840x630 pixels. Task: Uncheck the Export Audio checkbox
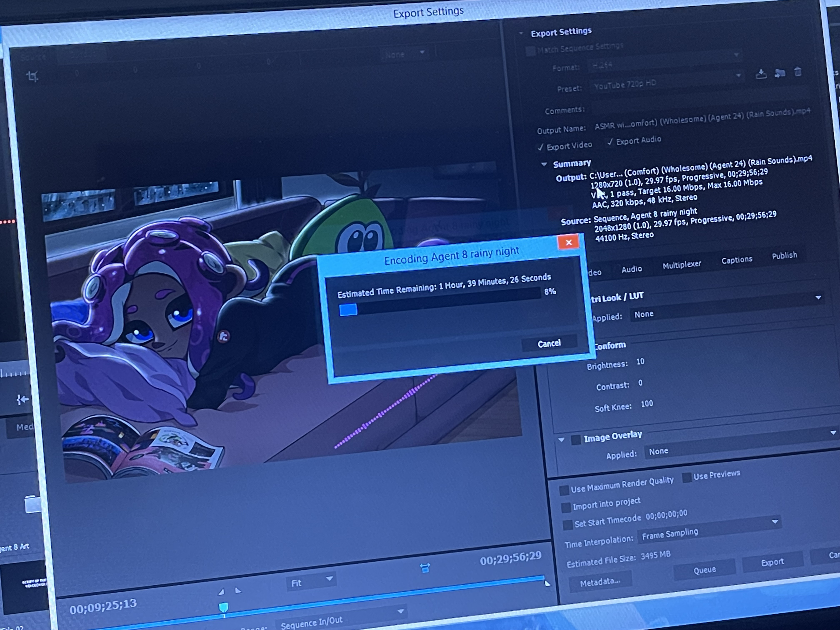point(610,142)
